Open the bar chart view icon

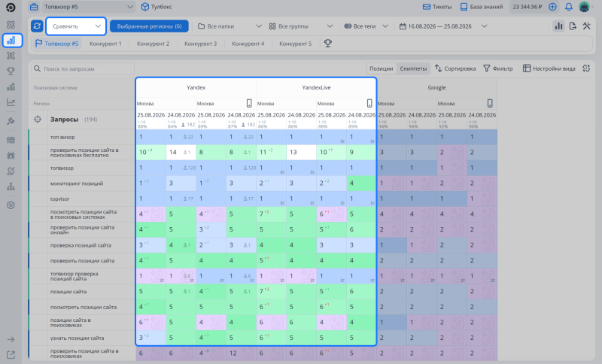coord(558,26)
